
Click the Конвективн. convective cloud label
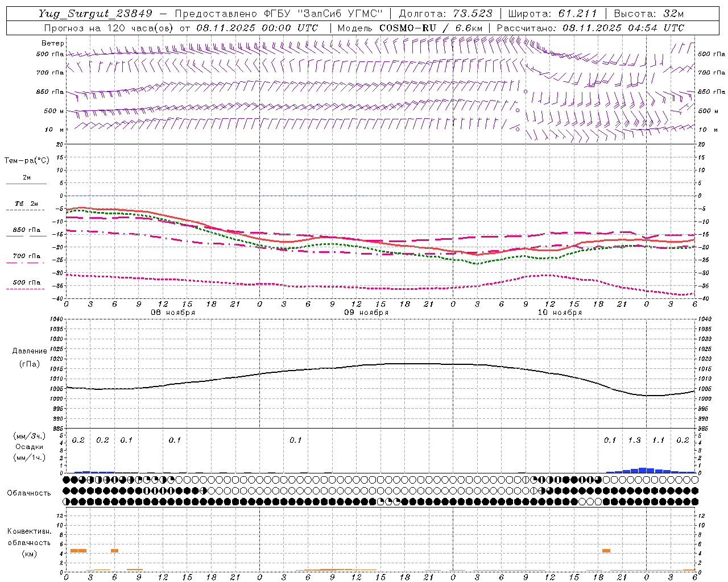coord(30,531)
